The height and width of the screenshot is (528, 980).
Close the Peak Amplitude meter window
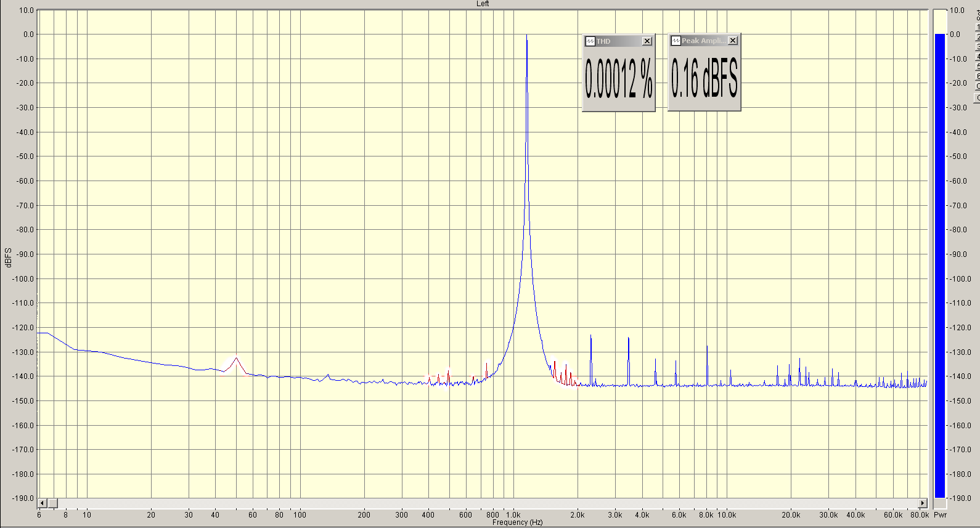coord(732,41)
